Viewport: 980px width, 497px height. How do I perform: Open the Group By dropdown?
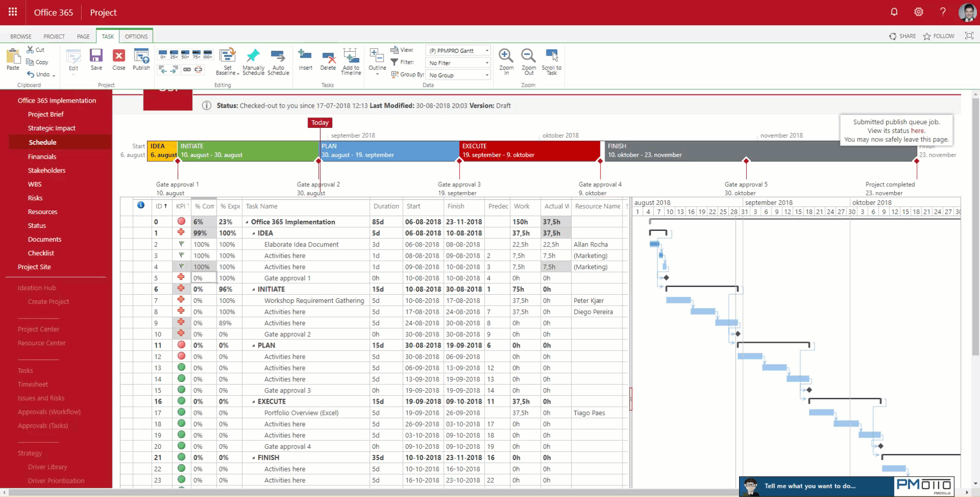(458, 75)
